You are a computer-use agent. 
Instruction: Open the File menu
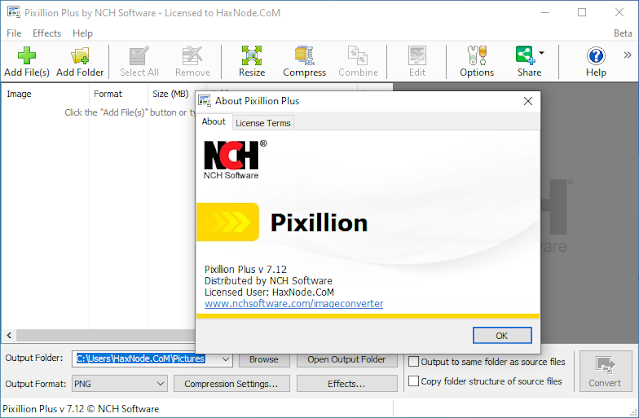pyautogui.click(x=14, y=33)
